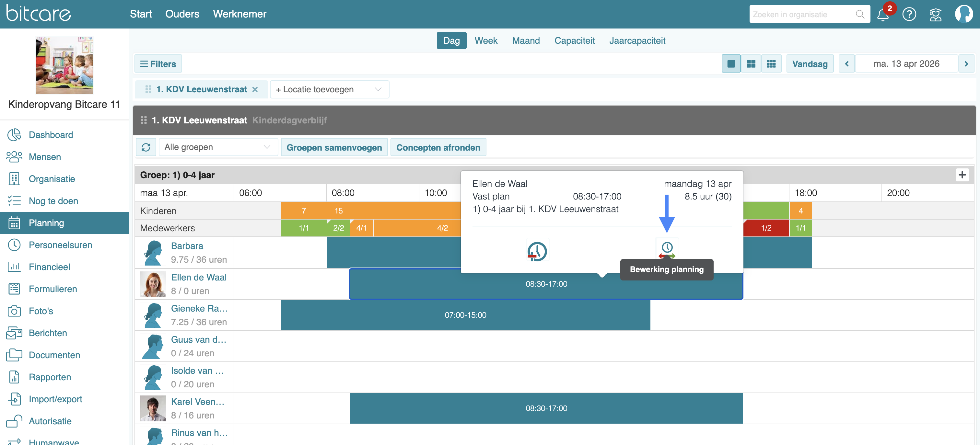Click the notifications bell icon

pos(882,15)
